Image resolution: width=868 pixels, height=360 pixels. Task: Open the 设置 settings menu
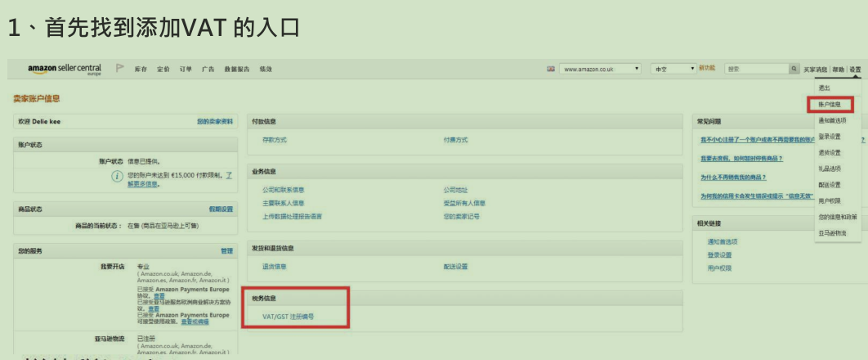click(855, 70)
